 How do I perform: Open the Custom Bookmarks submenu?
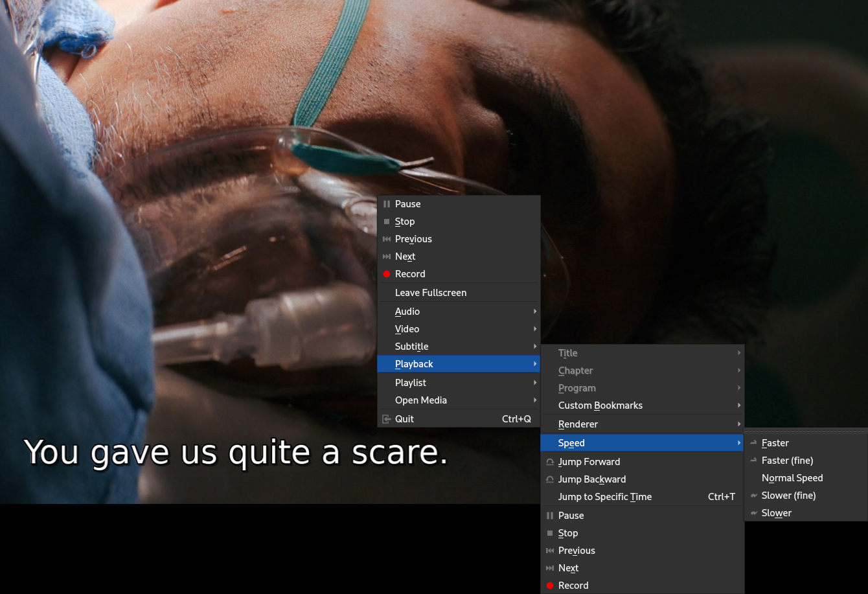(x=643, y=406)
